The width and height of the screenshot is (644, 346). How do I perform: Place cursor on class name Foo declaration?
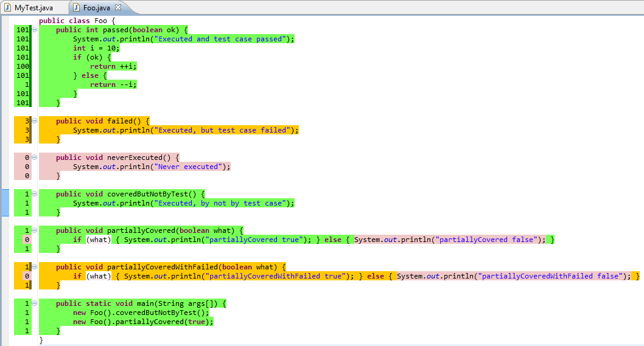100,21
